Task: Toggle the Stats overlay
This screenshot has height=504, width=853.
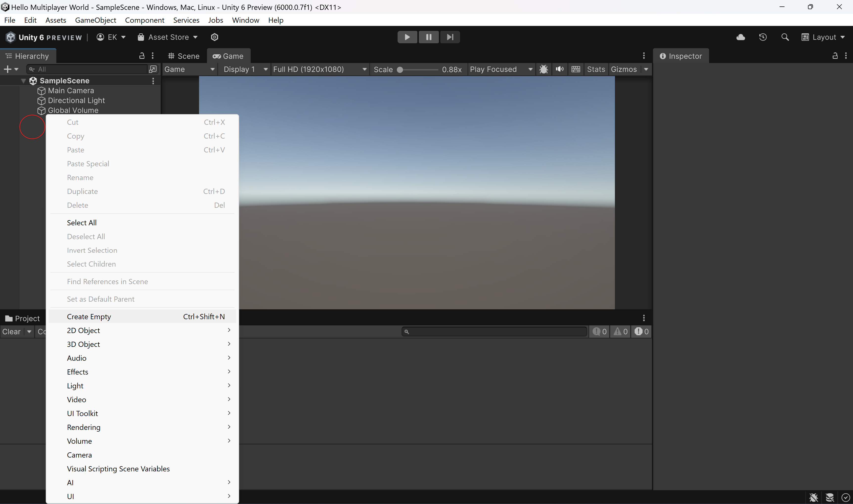Action: click(x=596, y=69)
